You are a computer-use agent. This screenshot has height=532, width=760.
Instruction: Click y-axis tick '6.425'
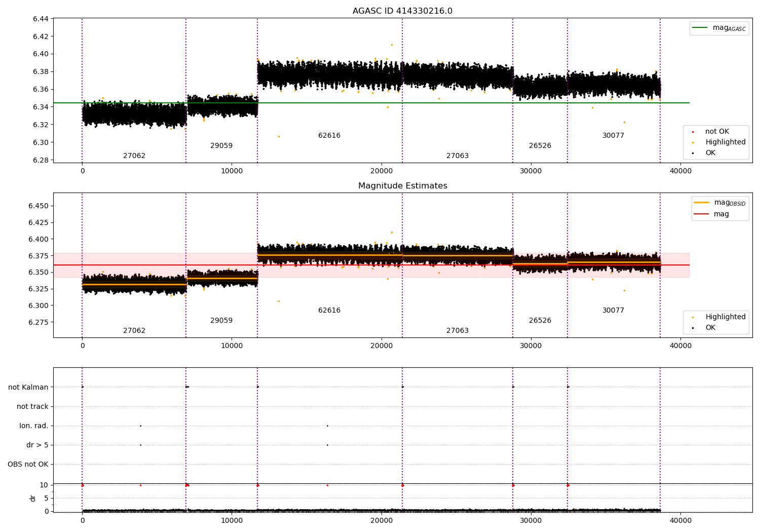pos(39,223)
